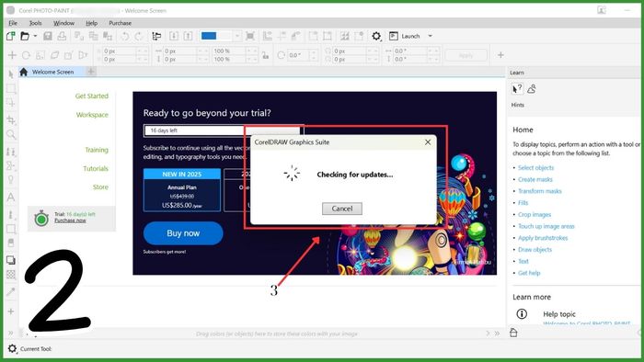Screen dimensions: 644x362
Task: Select the Crop tool in toolbox
Action: coord(11,119)
